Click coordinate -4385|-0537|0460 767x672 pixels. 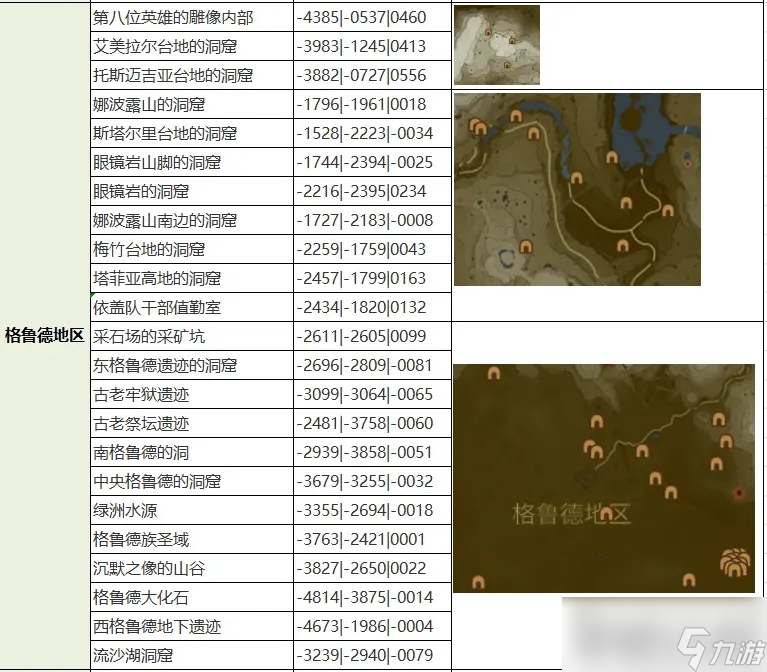(x=361, y=18)
